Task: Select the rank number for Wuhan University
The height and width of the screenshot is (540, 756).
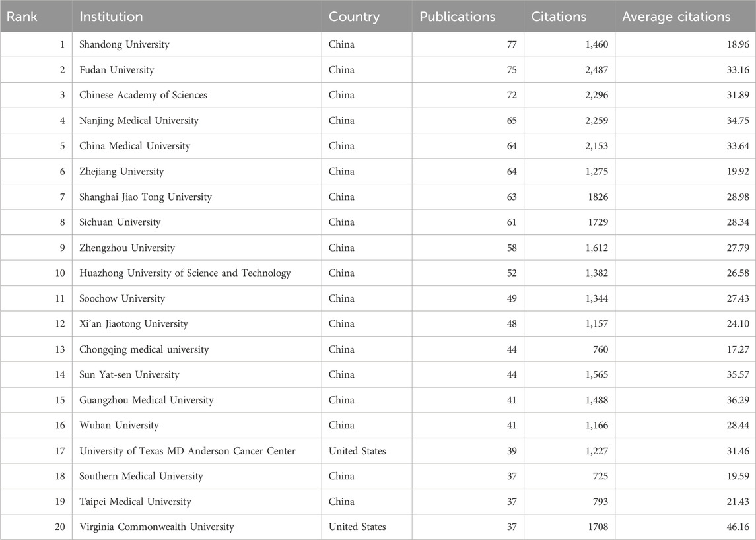Action: [x=60, y=425]
